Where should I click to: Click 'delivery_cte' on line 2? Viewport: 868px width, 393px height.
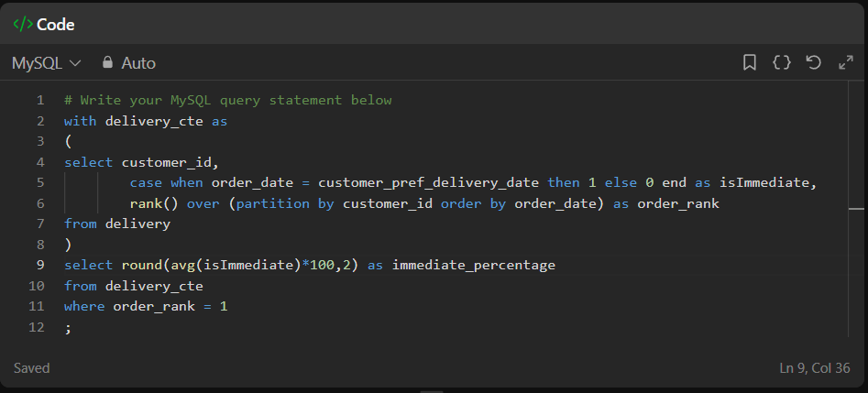155,121
